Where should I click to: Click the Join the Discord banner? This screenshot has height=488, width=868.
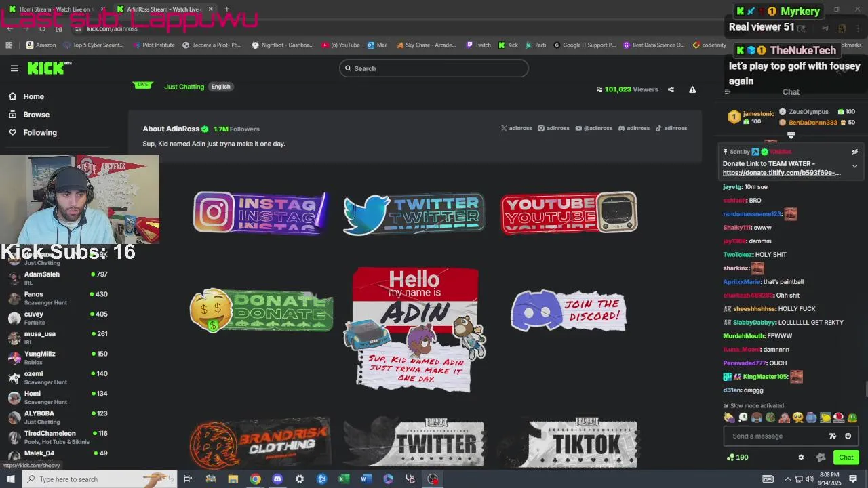[568, 311]
